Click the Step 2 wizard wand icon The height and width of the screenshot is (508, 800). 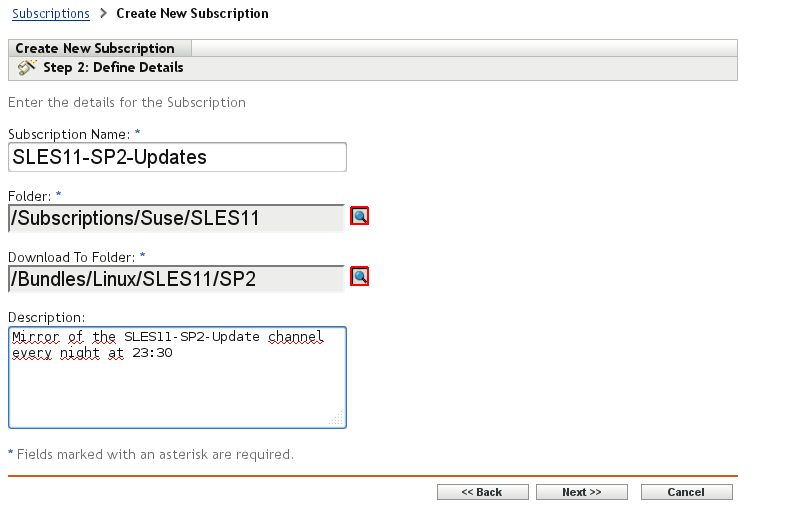coord(27,68)
